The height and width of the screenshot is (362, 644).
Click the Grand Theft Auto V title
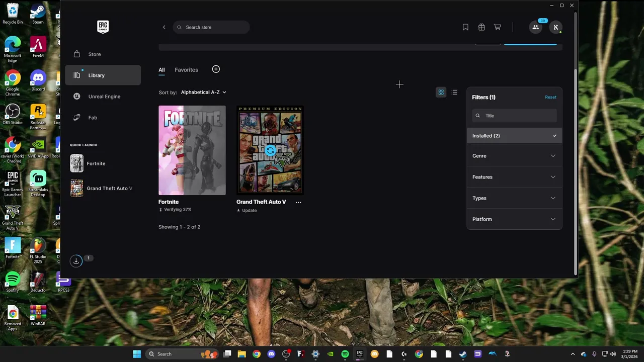261,202
